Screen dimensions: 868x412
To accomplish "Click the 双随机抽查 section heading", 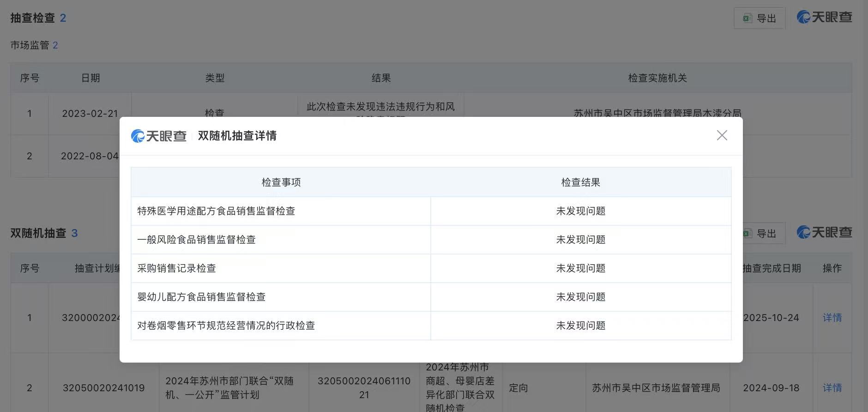I will 38,233.
